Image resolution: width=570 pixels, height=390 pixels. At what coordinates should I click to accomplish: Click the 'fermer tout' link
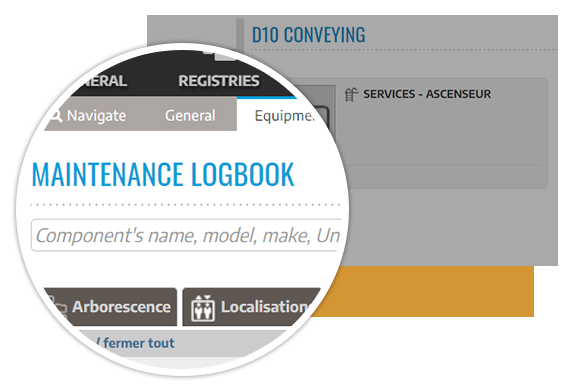139,343
